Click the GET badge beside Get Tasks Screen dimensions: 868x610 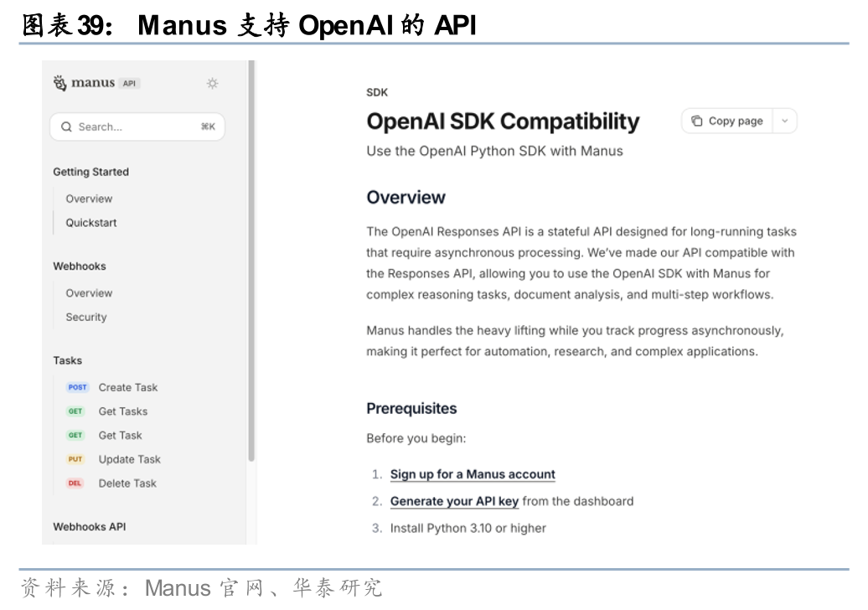[x=75, y=411]
